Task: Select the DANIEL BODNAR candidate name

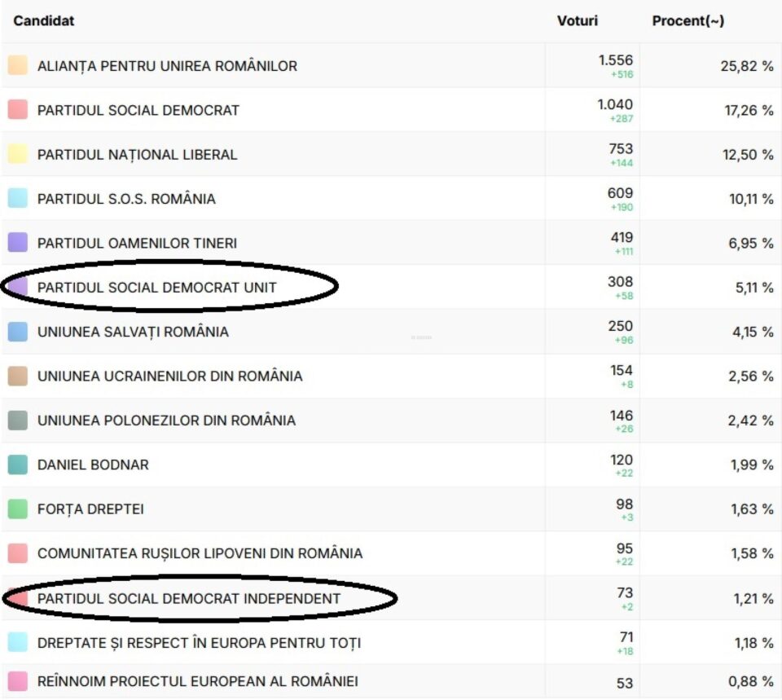Action: pyautogui.click(x=93, y=465)
